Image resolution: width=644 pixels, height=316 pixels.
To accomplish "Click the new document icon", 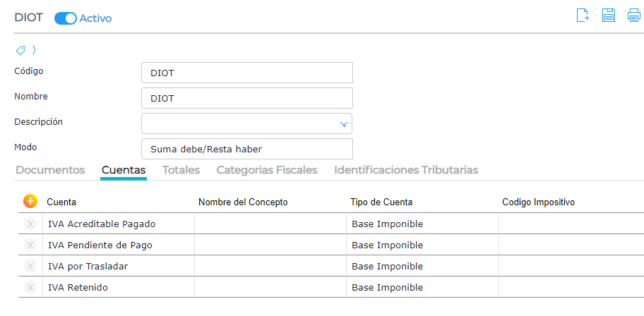I will [x=583, y=16].
